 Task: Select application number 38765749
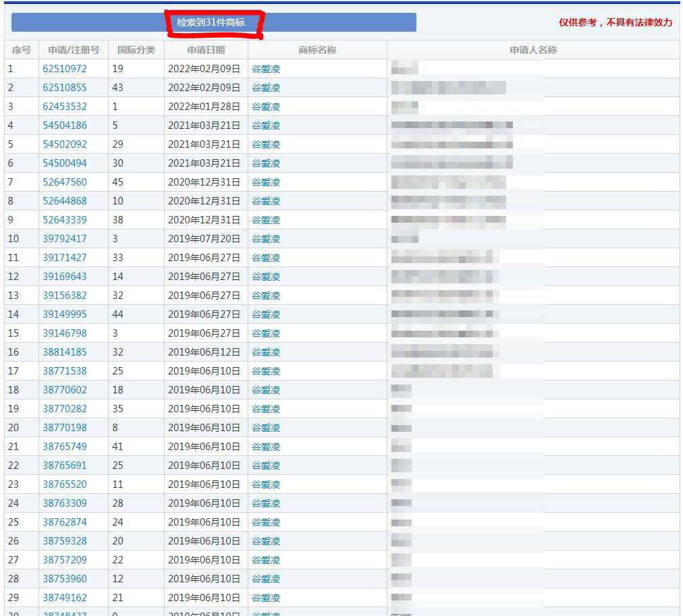[65, 447]
